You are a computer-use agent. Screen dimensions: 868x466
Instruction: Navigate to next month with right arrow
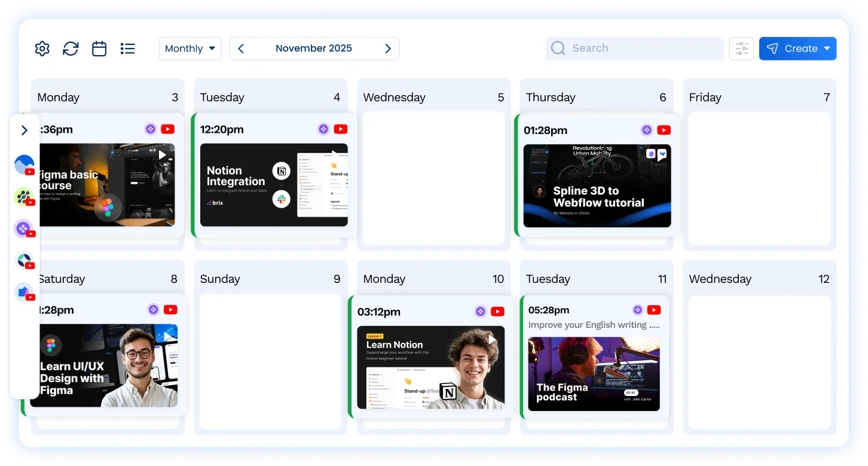(x=387, y=48)
